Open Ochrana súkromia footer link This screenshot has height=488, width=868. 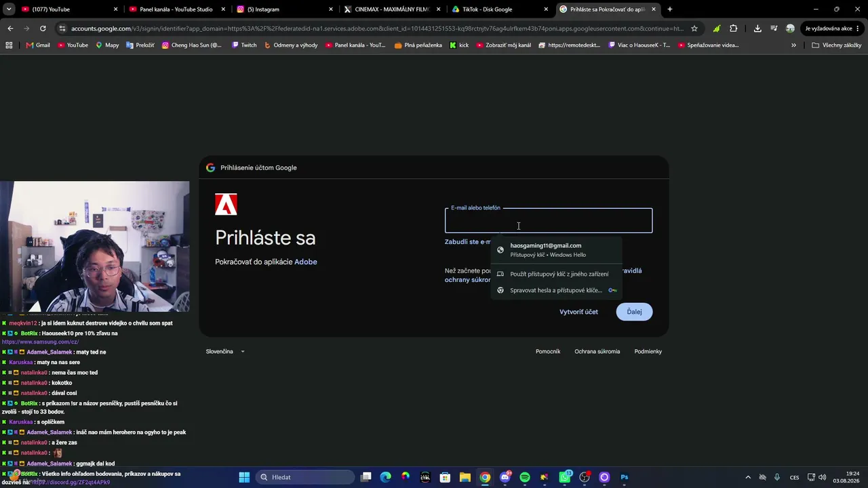point(597,352)
